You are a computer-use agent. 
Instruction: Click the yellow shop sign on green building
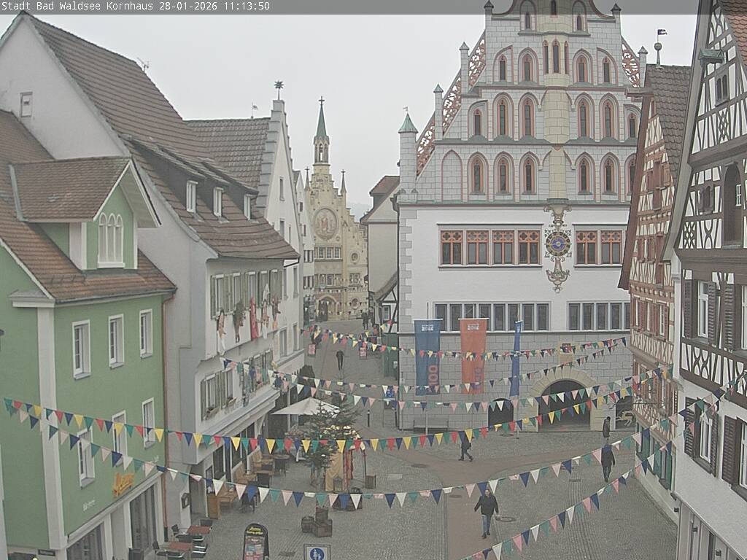[123, 483]
